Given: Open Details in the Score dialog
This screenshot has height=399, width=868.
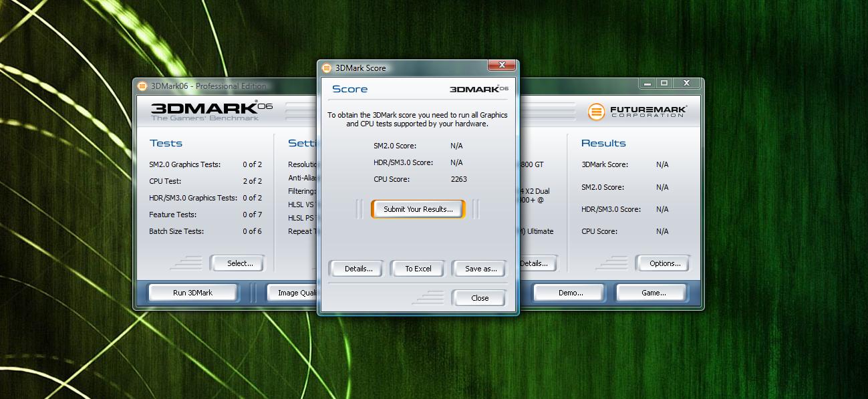Looking at the screenshot, I should coord(358,269).
